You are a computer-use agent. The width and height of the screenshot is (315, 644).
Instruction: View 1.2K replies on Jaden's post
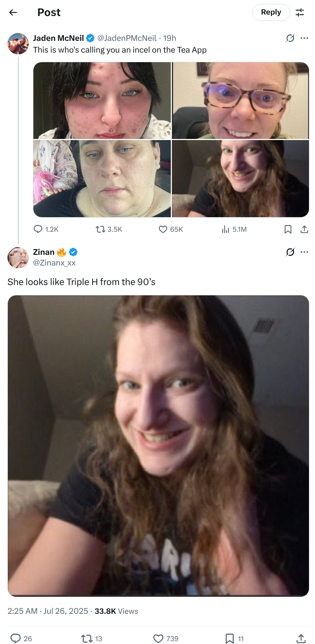pyautogui.click(x=46, y=229)
